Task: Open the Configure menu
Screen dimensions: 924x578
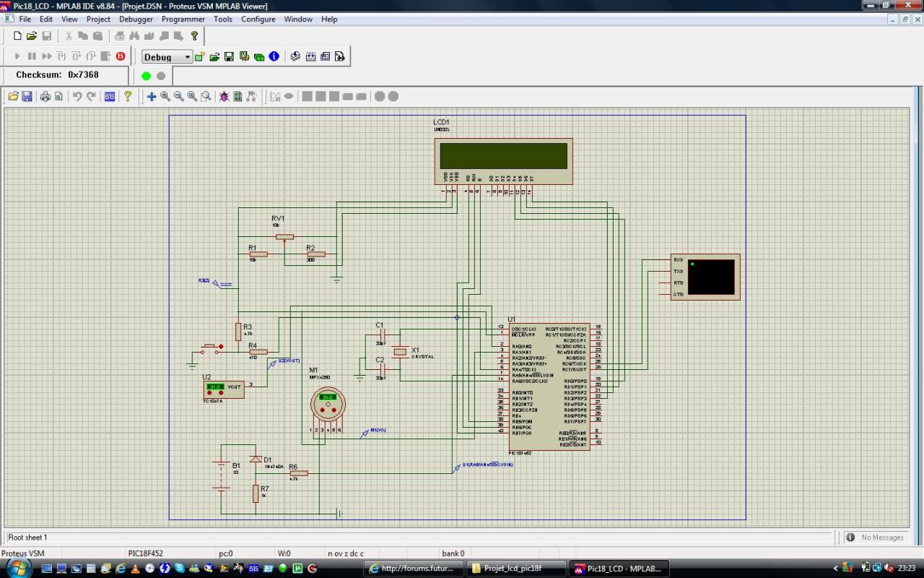Action: [258, 20]
